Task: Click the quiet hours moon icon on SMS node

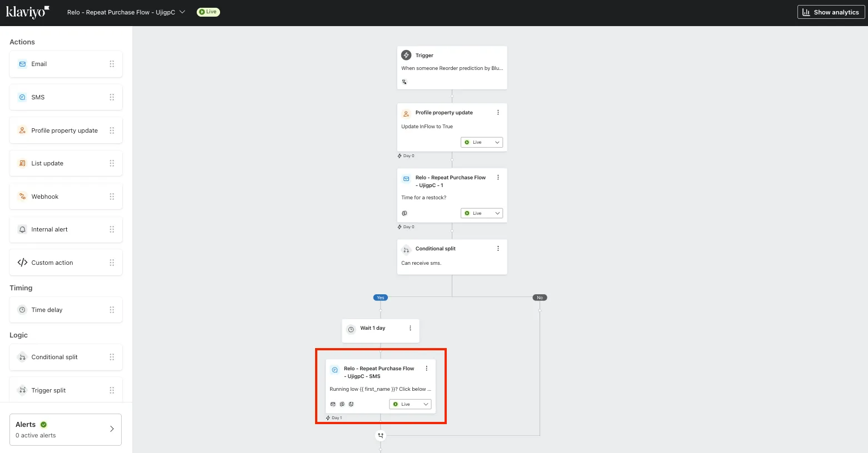Action: 351,404
